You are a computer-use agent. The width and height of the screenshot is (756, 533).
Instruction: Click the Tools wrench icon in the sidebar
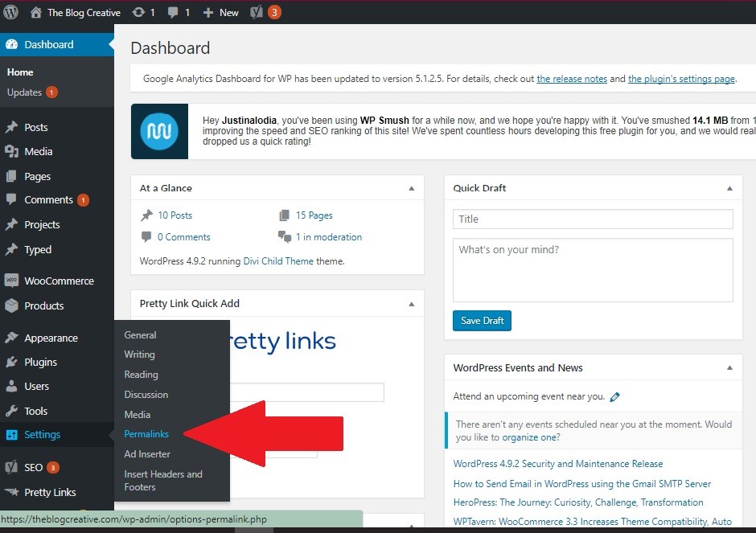[x=11, y=411]
